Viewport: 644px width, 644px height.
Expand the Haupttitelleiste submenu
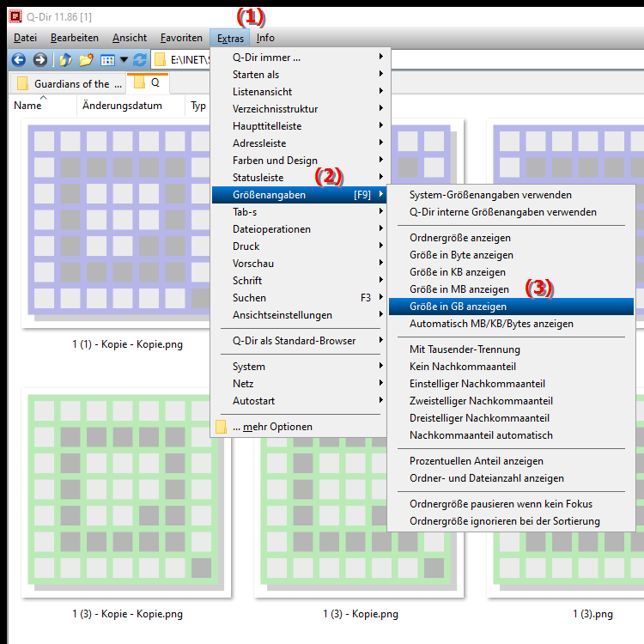pyautogui.click(x=300, y=126)
